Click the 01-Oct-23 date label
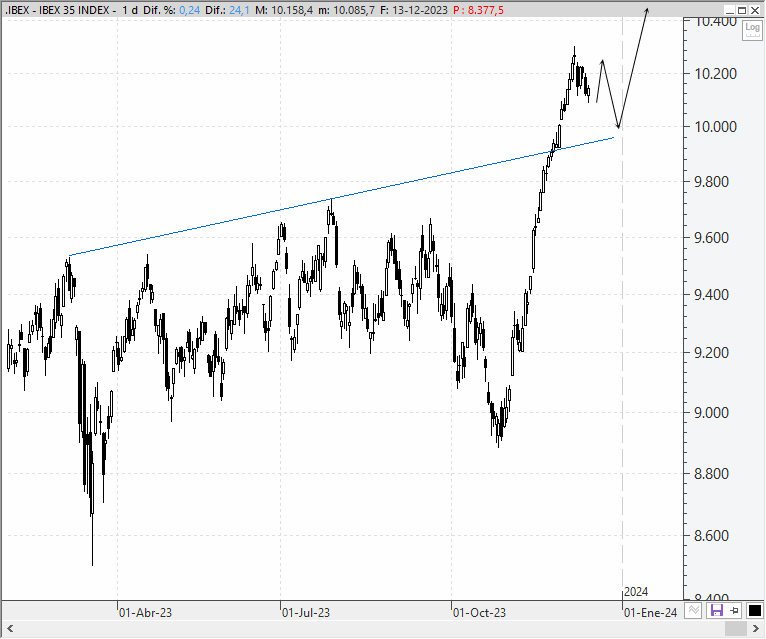The image size is (766, 639). pyautogui.click(x=479, y=613)
